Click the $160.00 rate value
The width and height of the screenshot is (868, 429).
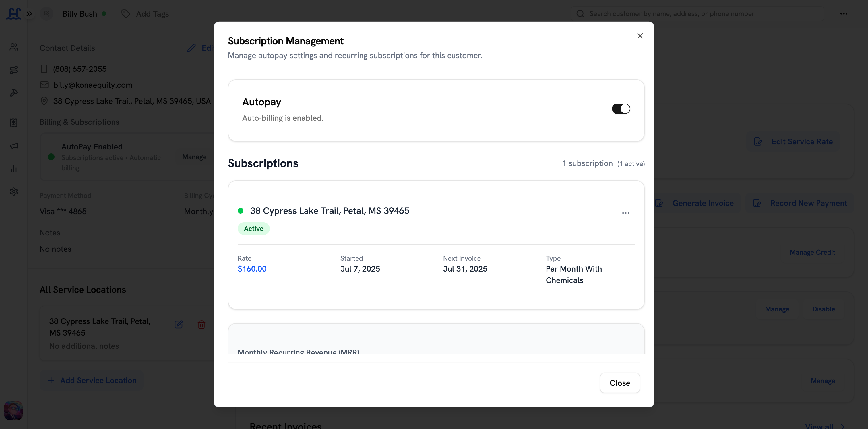click(x=252, y=269)
